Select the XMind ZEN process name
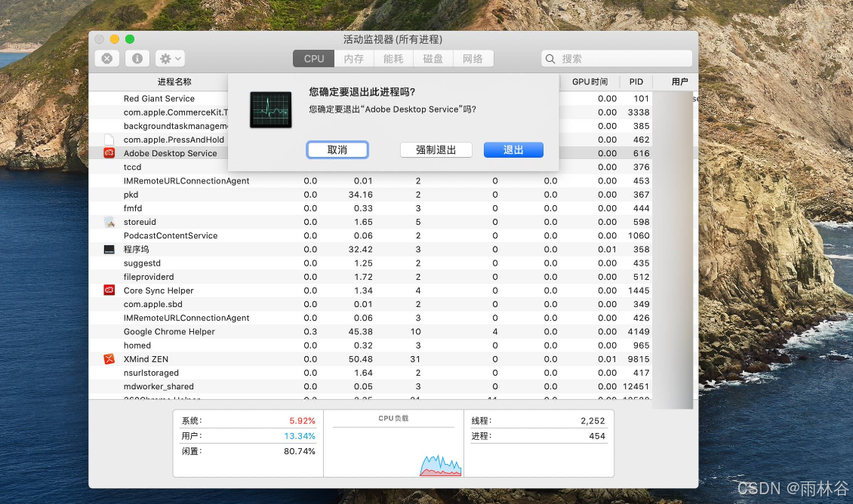Image resolution: width=853 pixels, height=504 pixels. [x=146, y=359]
